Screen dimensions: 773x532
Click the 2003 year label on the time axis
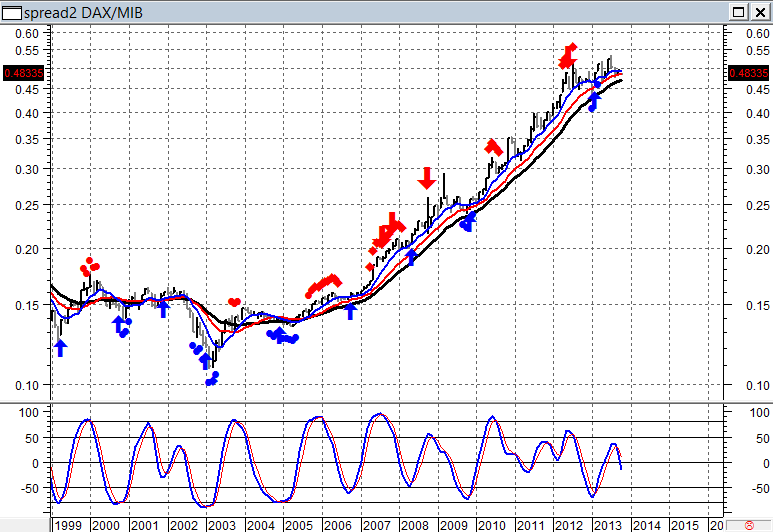[x=222, y=525]
